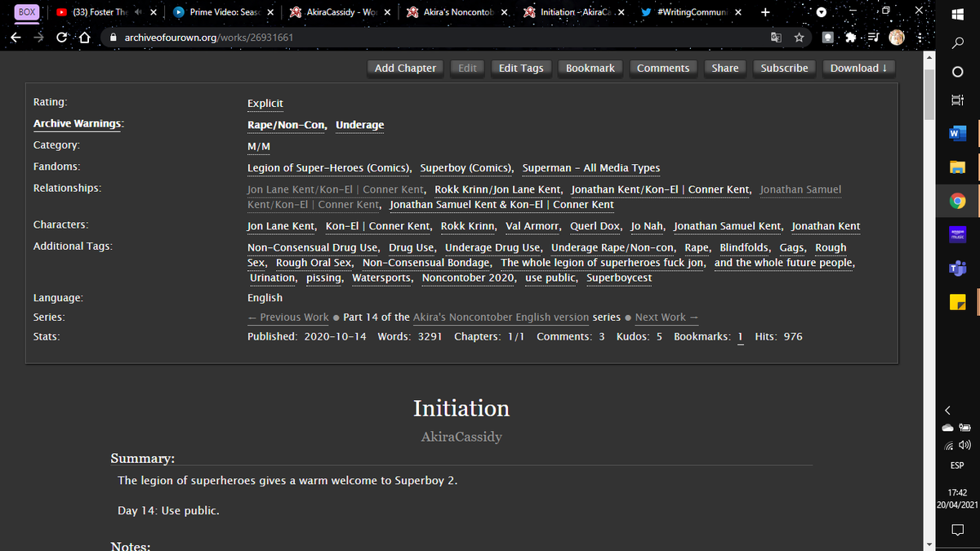Open the Extensions puzzle-piece icon
The width and height of the screenshot is (980, 551).
[853, 38]
